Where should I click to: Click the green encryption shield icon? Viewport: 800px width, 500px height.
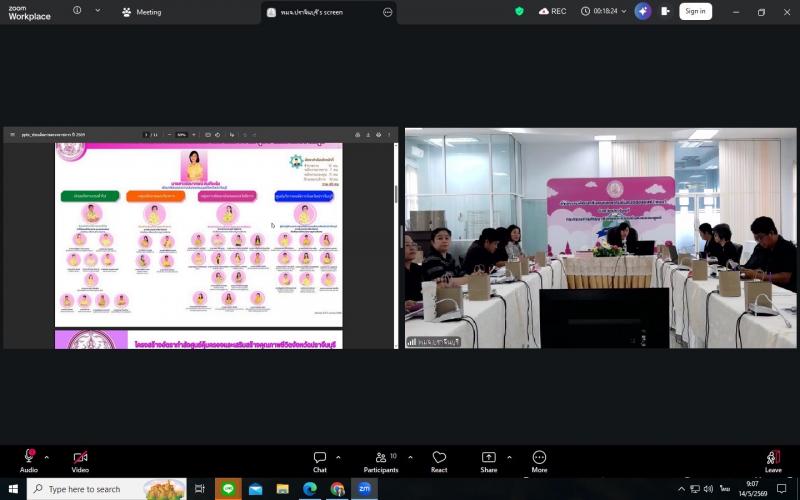tap(519, 11)
